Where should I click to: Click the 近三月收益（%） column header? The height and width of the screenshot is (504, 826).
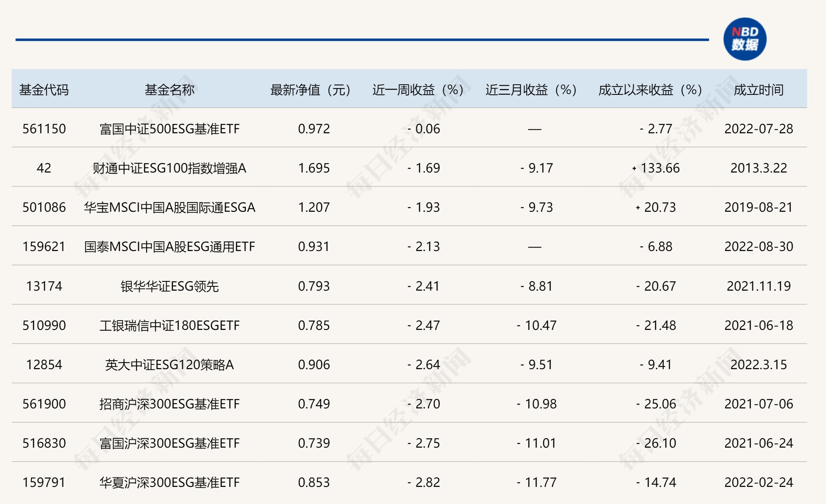(x=531, y=90)
